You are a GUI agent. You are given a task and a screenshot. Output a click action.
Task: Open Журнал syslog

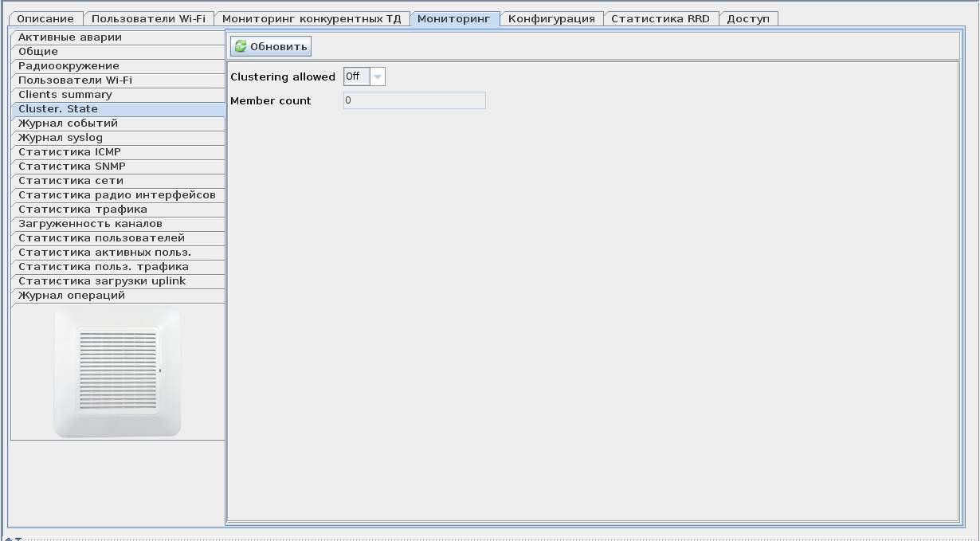pos(118,138)
